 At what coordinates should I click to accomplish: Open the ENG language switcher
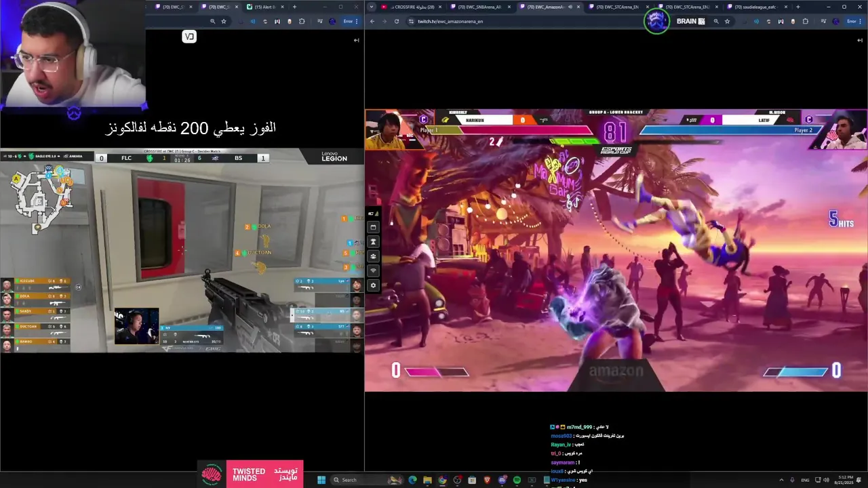coord(805,480)
